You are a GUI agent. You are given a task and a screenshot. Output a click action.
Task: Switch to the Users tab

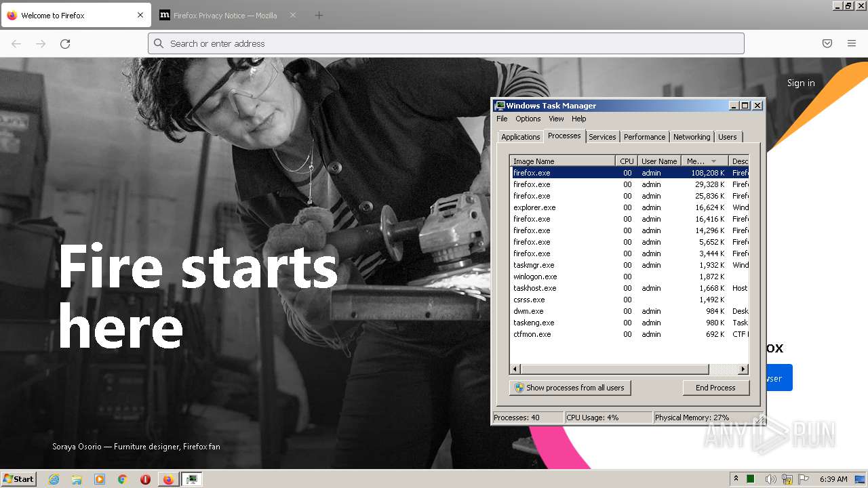[x=727, y=137]
